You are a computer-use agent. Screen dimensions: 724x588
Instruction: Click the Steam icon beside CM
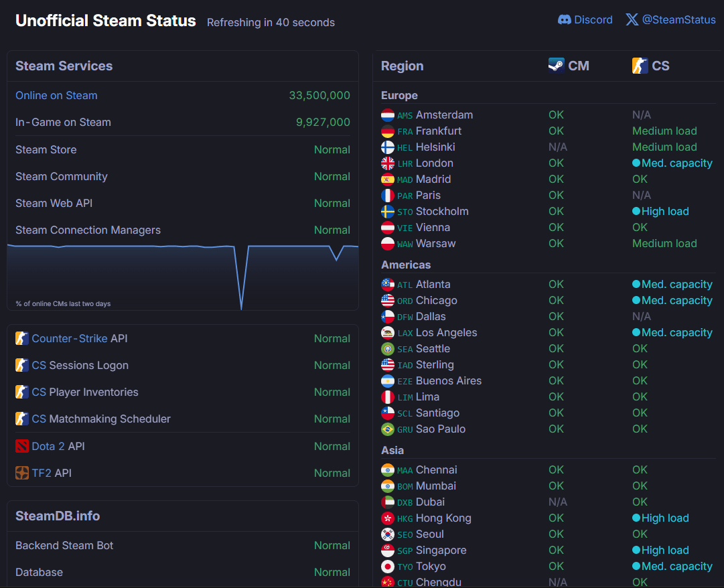coord(557,66)
